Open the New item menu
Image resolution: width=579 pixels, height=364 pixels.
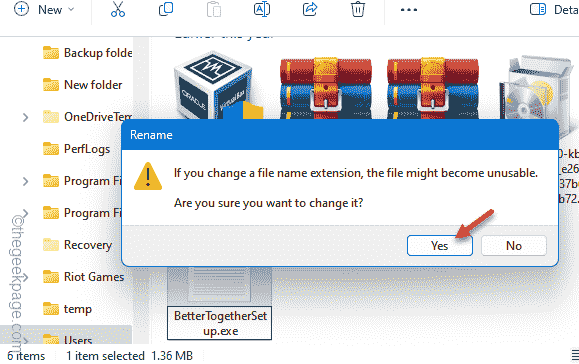44,10
